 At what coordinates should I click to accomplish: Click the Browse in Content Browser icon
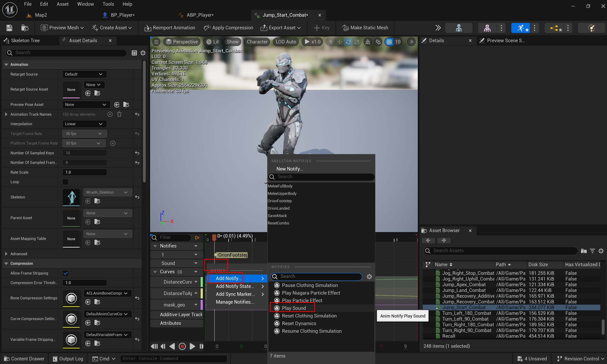[x=25, y=28]
